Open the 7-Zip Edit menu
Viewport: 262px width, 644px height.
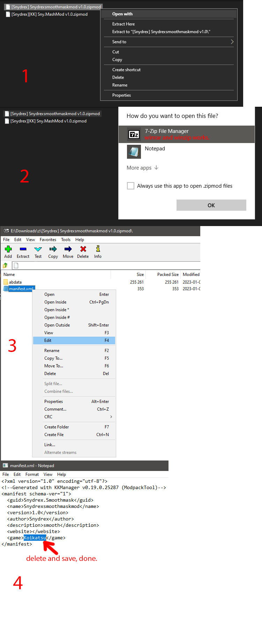pyautogui.click(x=18, y=240)
